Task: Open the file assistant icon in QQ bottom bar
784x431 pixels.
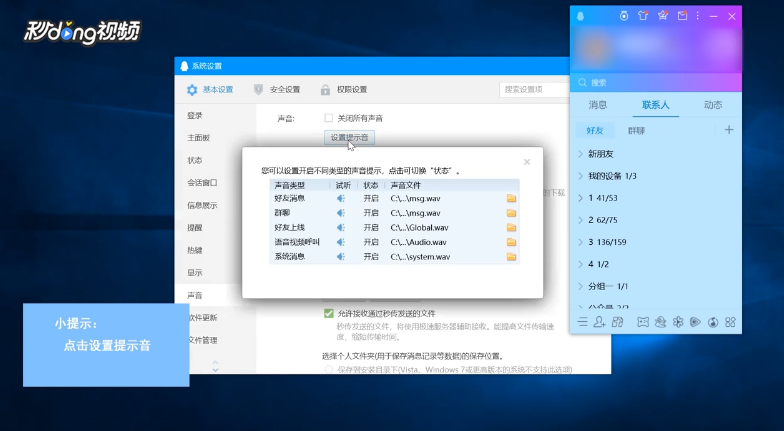Action: tap(618, 322)
